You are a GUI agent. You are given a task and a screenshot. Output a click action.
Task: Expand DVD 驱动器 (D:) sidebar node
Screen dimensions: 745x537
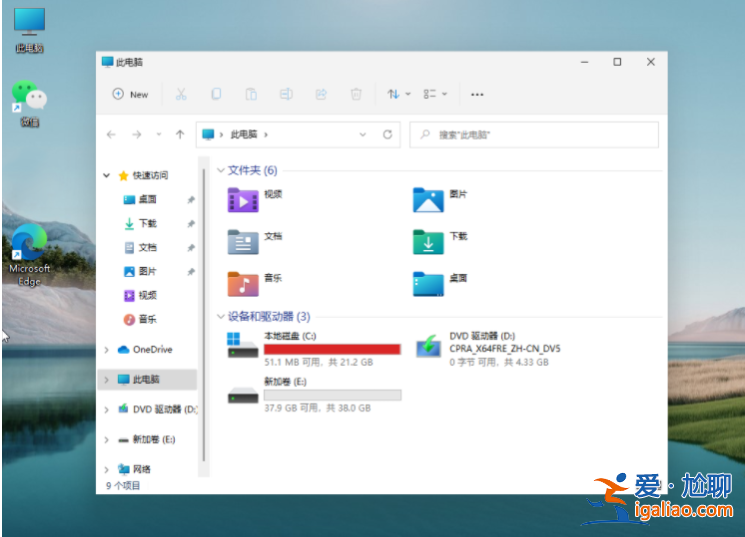(x=106, y=410)
